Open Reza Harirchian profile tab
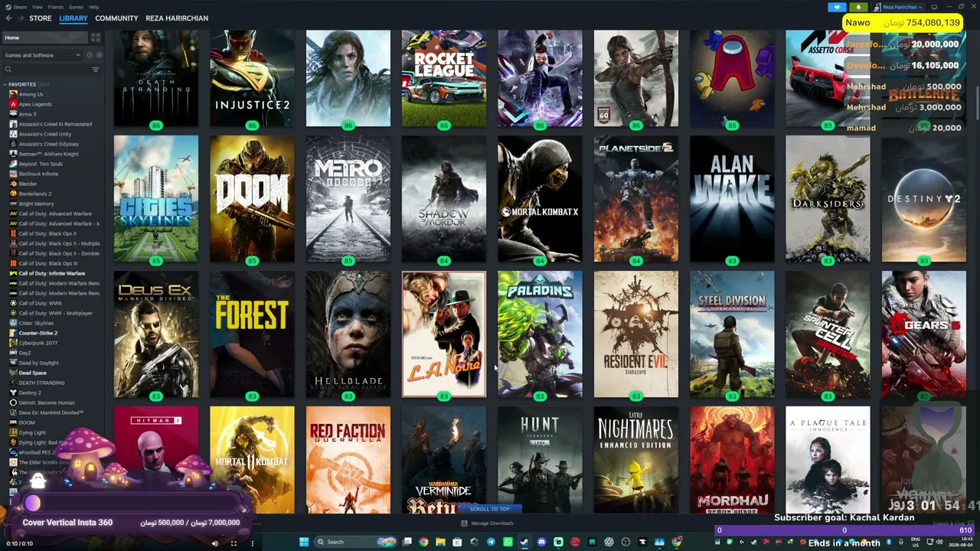 [x=177, y=18]
